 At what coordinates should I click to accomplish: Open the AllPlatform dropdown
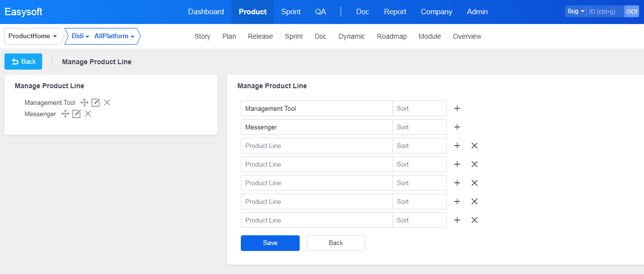click(x=114, y=36)
